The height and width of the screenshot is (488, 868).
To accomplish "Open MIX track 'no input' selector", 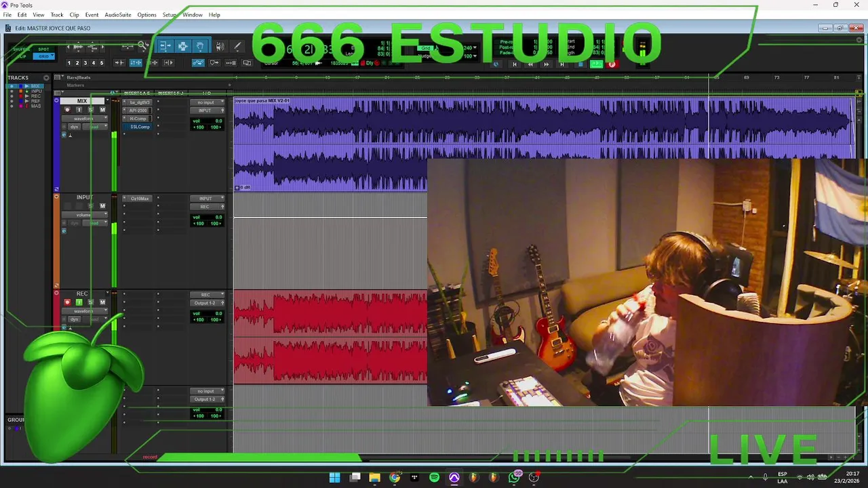I will (x=207, y=102).
